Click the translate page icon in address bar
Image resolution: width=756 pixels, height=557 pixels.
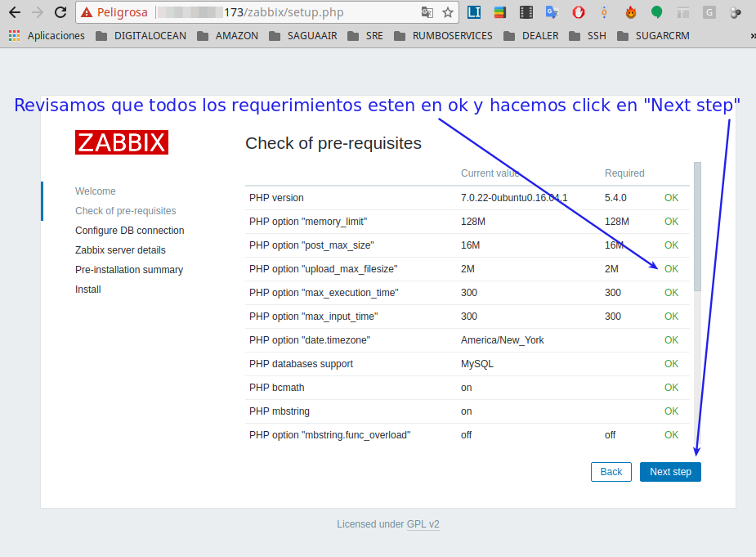pos(427,12)
